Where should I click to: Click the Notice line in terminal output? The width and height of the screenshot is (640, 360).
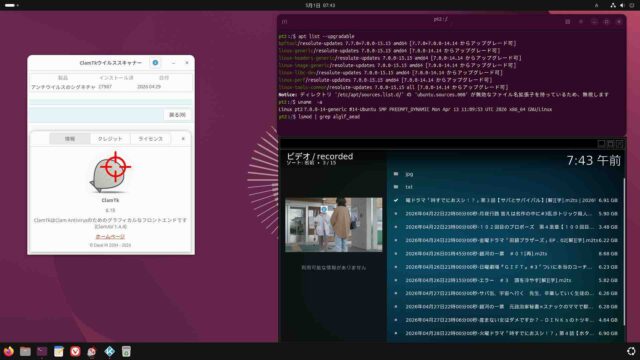444,95
